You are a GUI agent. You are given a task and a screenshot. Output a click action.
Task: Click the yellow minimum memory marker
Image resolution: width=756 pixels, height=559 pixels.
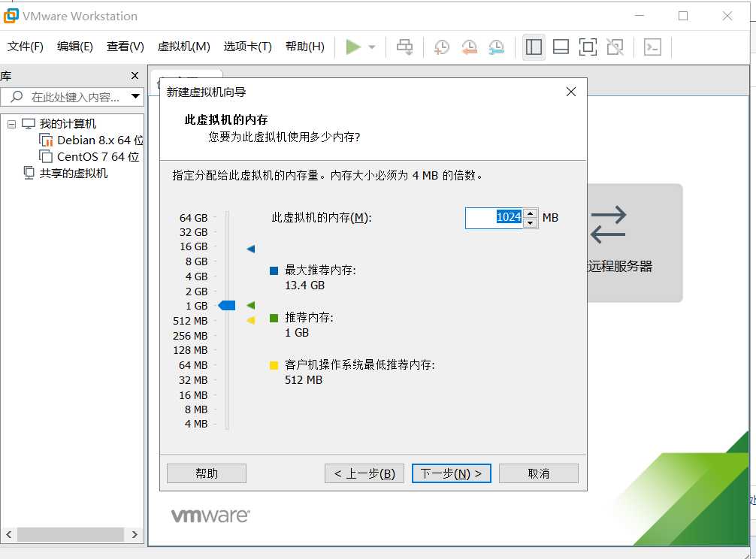(x=251, y=321)
